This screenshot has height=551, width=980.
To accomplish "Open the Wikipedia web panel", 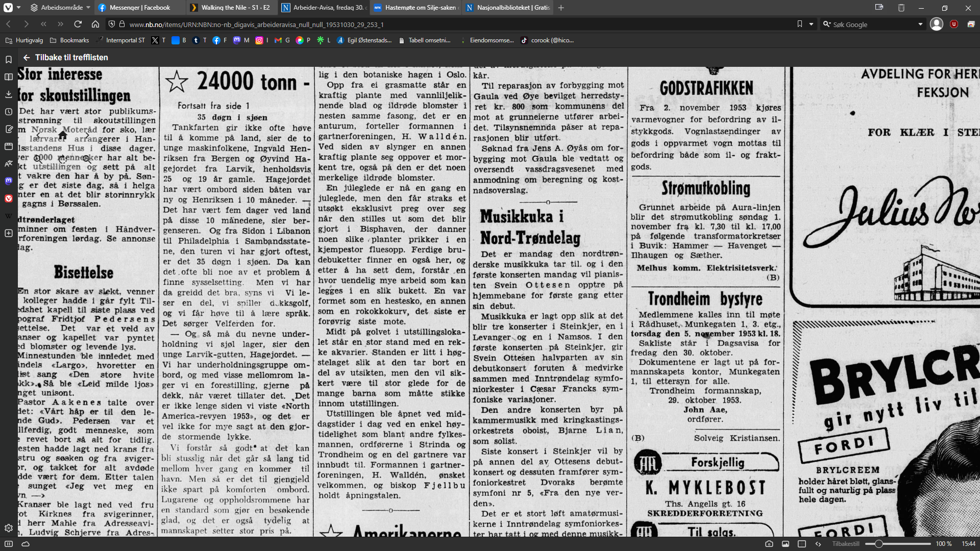I will click(x=9, y=216).
